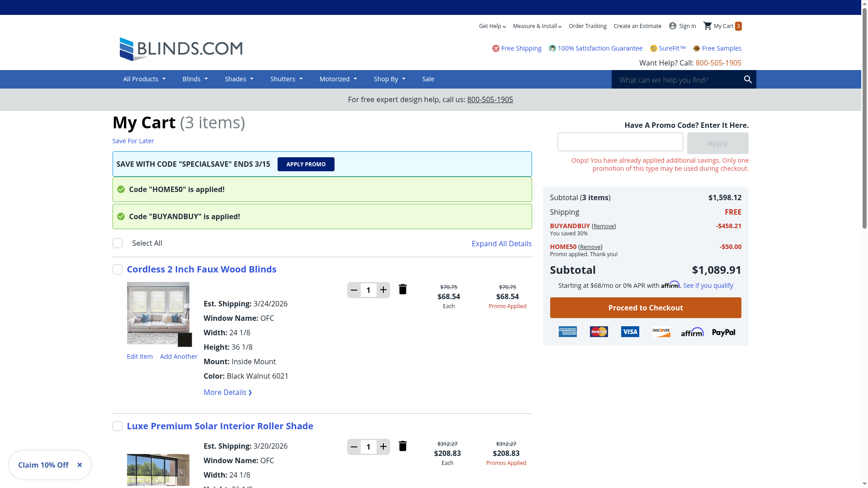
Task: Increase quantity of Faux Wood Blinds
Action: (383, 290)
